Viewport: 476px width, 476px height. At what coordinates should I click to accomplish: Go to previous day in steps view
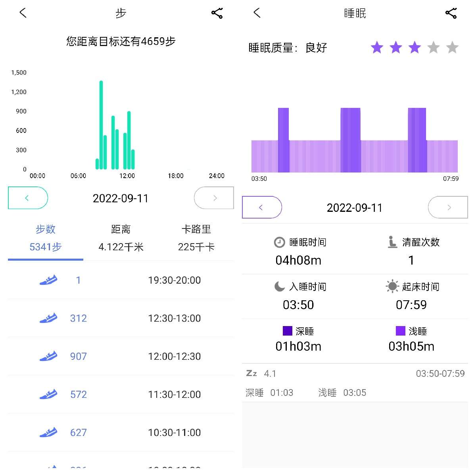28,198
